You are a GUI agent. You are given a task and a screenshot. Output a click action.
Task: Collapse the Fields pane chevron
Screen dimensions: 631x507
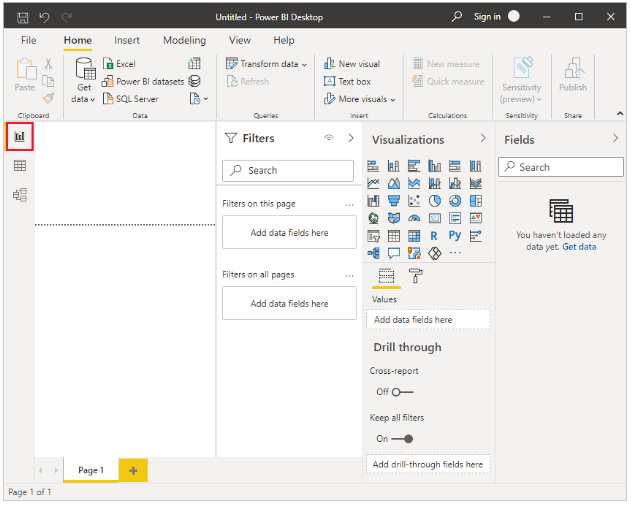click(x=616, y=138)
